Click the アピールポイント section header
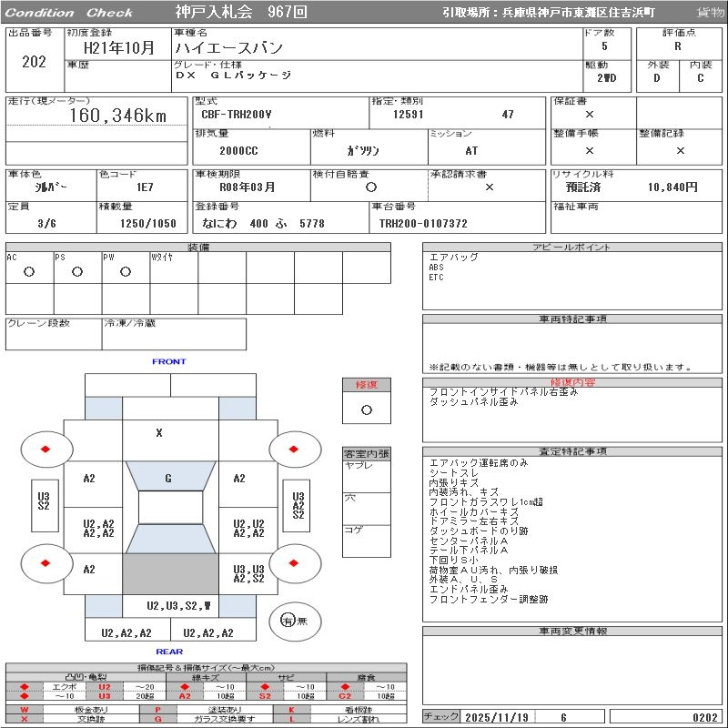The image size is (728, 728). (x=572, y=248)
